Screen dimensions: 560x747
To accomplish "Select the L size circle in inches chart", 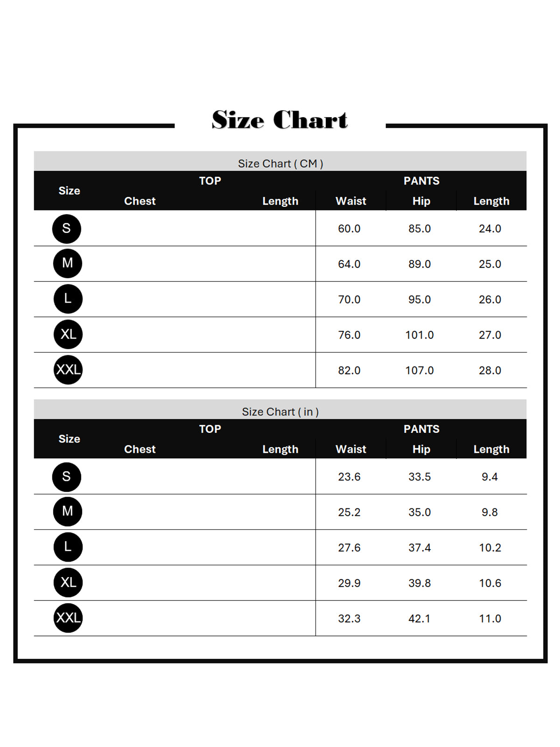I will [x=68, y=547].
